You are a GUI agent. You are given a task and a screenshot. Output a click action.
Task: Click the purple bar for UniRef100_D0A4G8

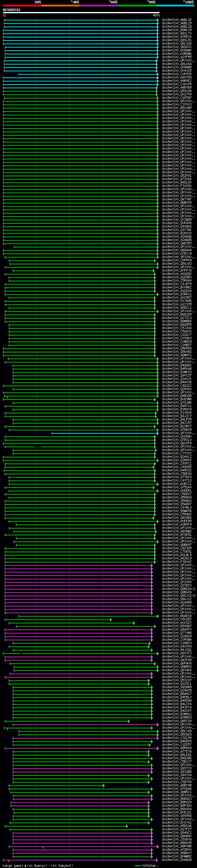80,860
